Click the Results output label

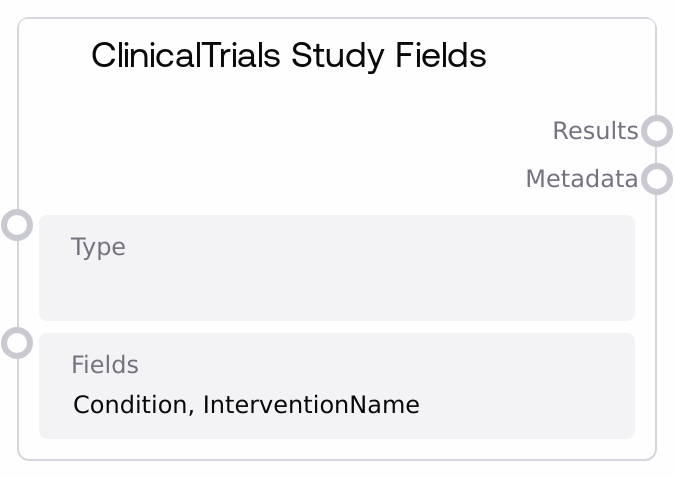(595, 131)
